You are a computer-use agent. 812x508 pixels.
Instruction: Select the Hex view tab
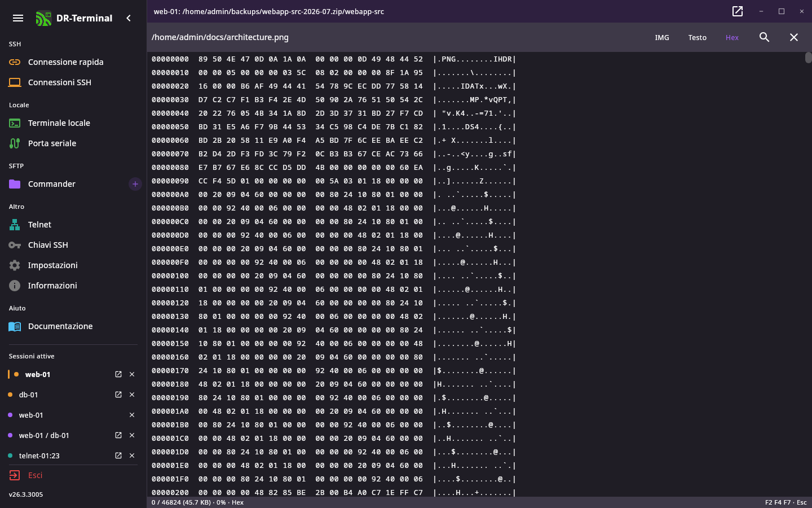point(732,37)
